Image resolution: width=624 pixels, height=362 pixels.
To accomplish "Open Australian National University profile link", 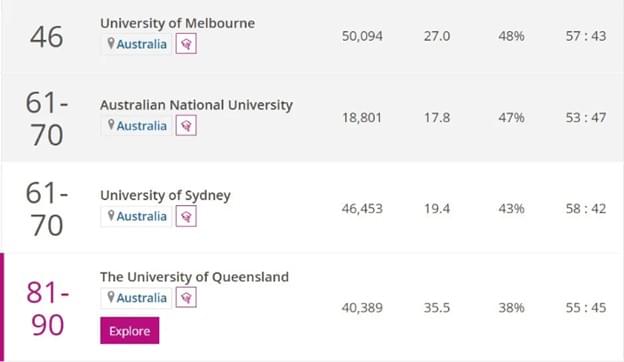I will [x=196, y=105].
